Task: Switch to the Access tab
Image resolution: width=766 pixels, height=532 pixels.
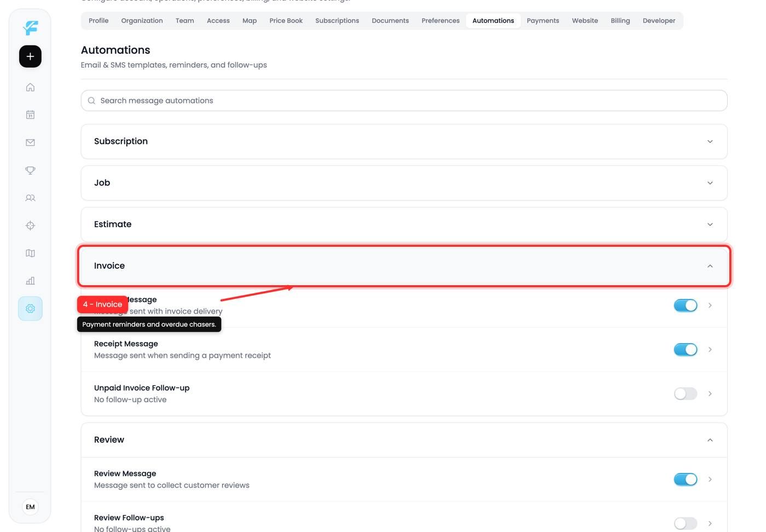Action: pyautogui.click(x=218, y=21)
